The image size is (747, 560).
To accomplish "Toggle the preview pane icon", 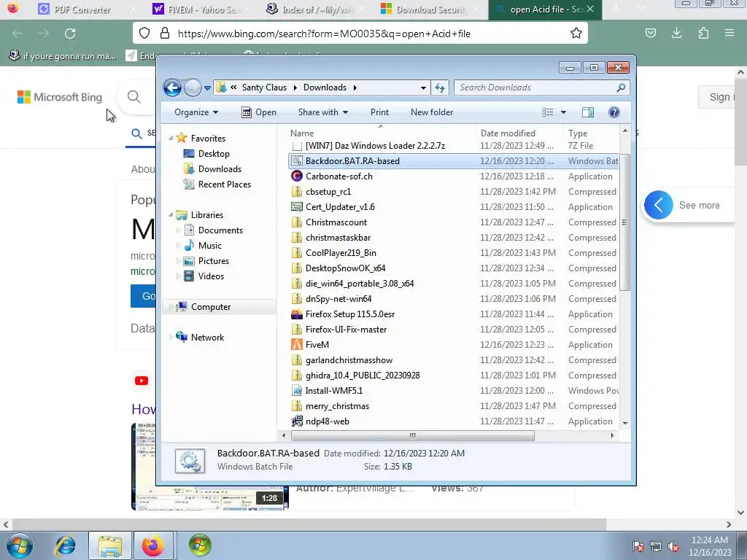I will point(588,112).
